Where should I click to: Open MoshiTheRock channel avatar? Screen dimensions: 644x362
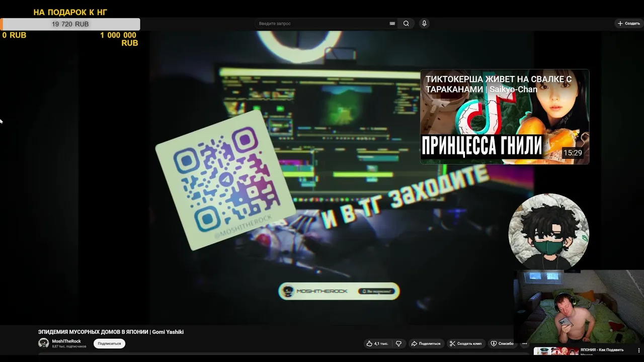click(x=44, y=343)
